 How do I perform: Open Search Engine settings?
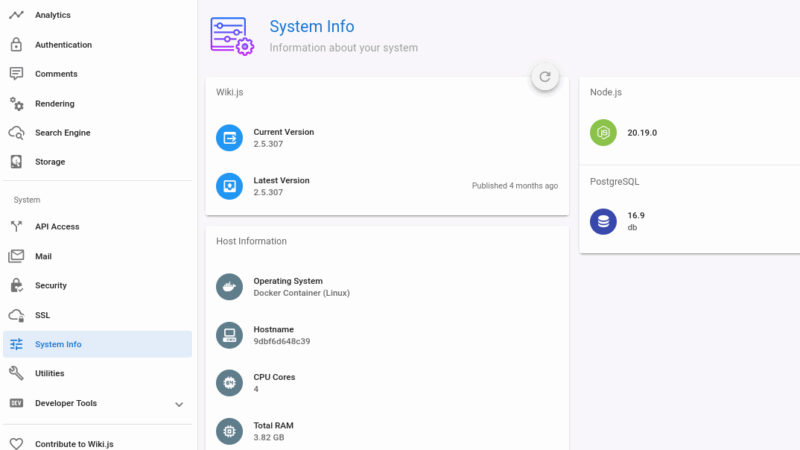point(97,133)
